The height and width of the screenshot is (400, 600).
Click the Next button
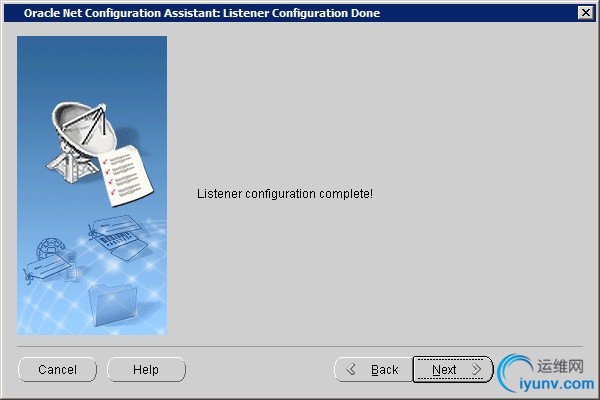(x=453, y=369)
